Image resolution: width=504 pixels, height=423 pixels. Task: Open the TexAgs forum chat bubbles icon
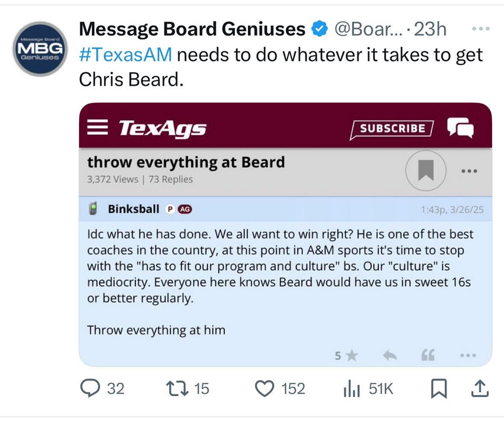click(x=460, y=128)
